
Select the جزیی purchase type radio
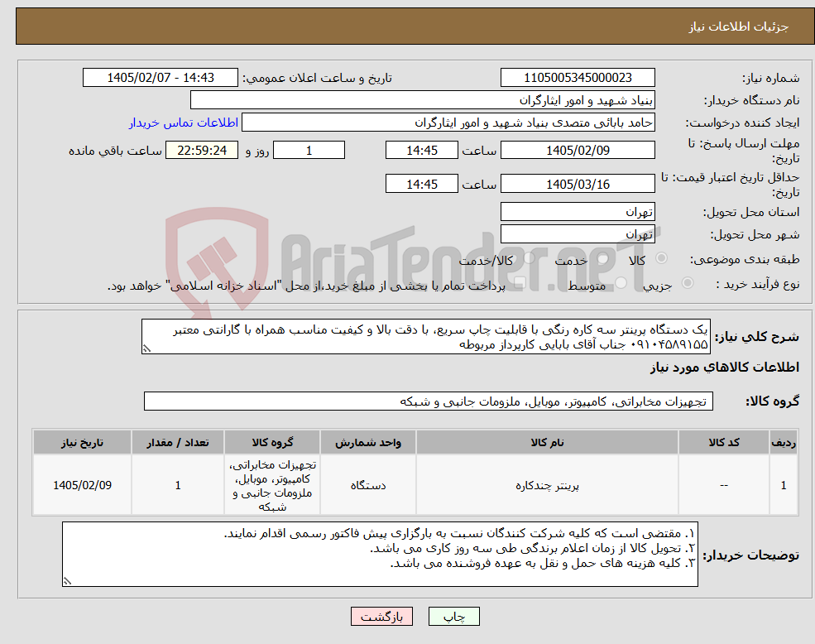687,283
